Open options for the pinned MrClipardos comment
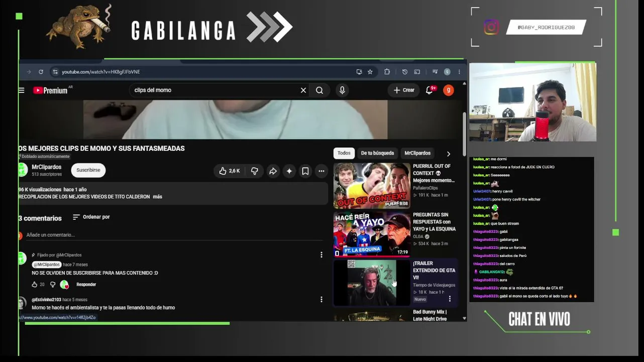Viewport: 644px width, 362px height. click(x=321, y=255)
